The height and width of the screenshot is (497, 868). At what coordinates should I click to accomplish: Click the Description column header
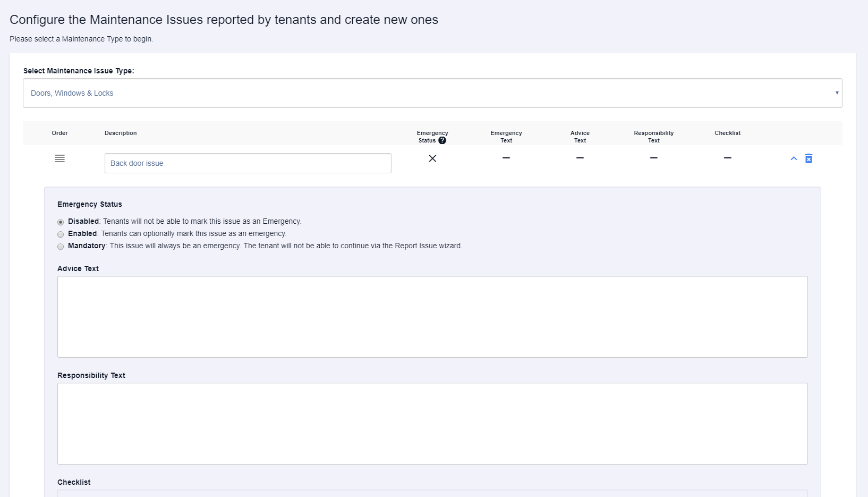click(121, 133)
